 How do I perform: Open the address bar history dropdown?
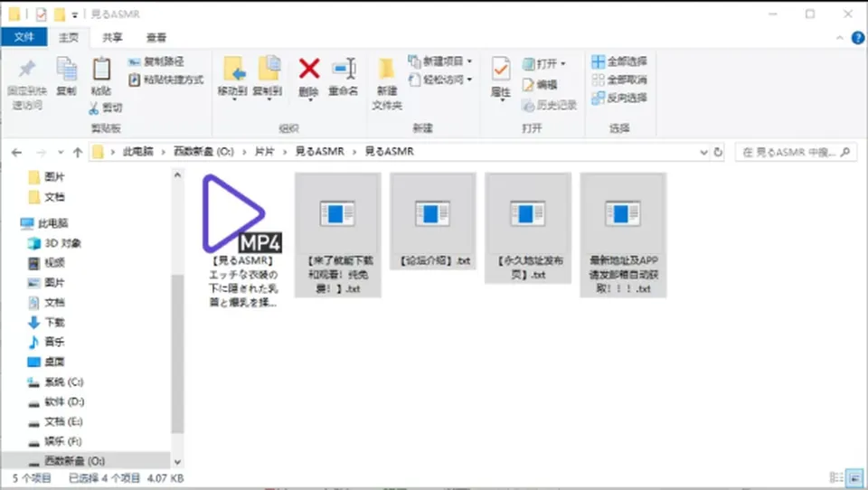[x=703, y=152]
